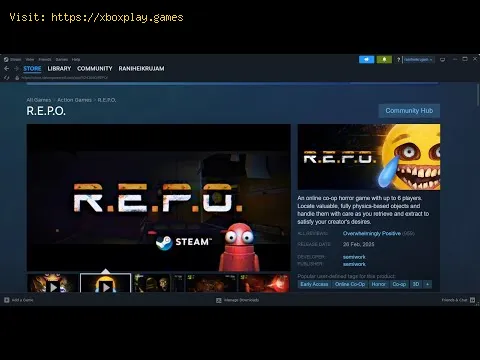Click the Steam logo in the title bar

pyautogui.click(x=6, y=59)
